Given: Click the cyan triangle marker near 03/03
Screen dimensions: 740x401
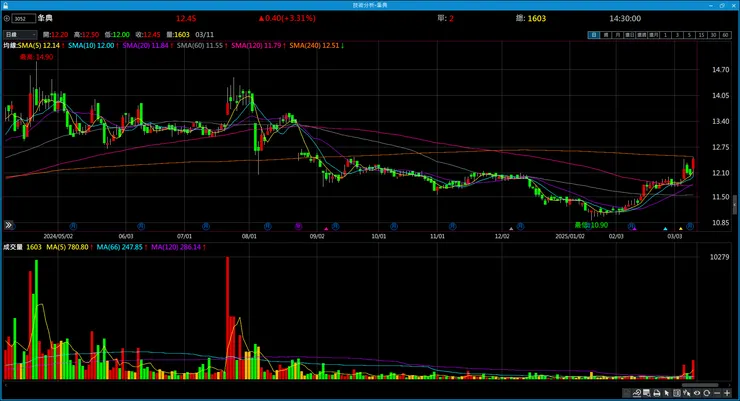Looking at the screenshot, I should click(665, 229).
